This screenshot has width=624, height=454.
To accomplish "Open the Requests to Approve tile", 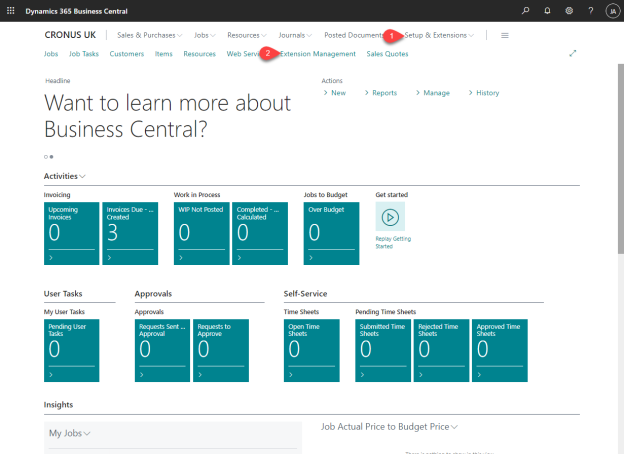I will [221, 350].
